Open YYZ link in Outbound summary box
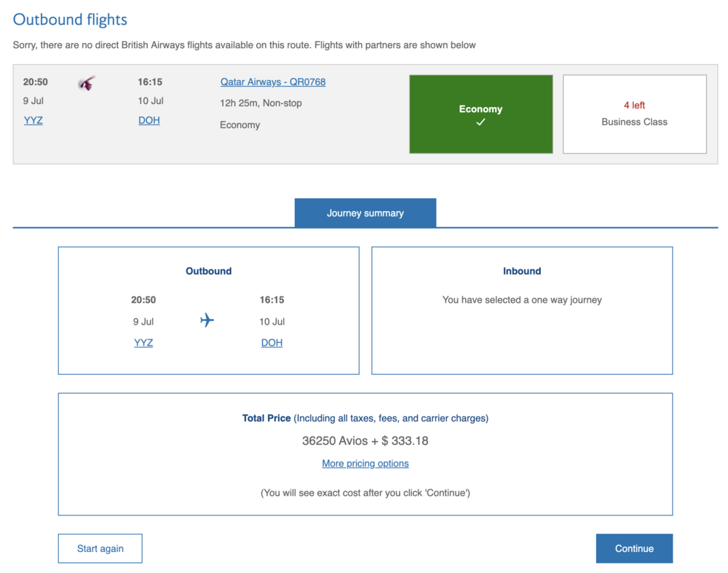 (x=143, y=343)
